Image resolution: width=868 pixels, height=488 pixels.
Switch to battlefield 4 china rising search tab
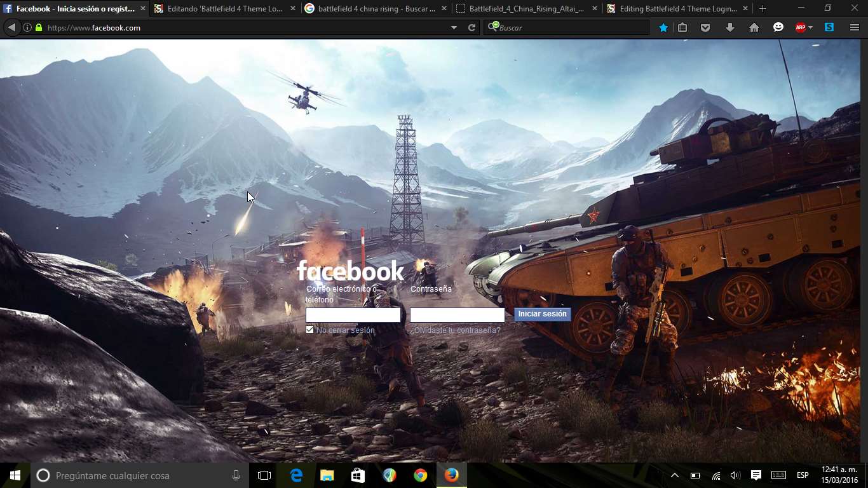(376, 9)
